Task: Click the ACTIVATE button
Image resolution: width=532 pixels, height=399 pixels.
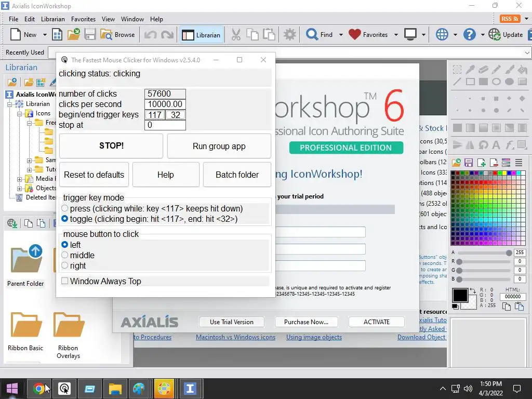Action: coord(377,322)
